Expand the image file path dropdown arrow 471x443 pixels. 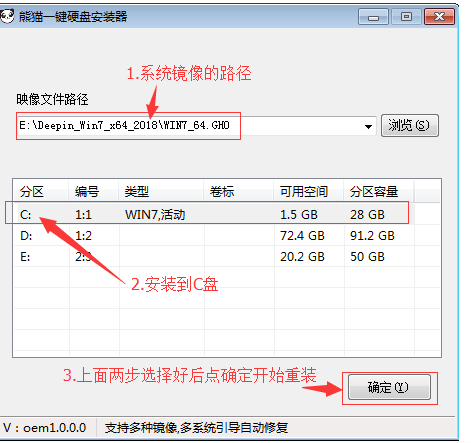pos(368,126)
